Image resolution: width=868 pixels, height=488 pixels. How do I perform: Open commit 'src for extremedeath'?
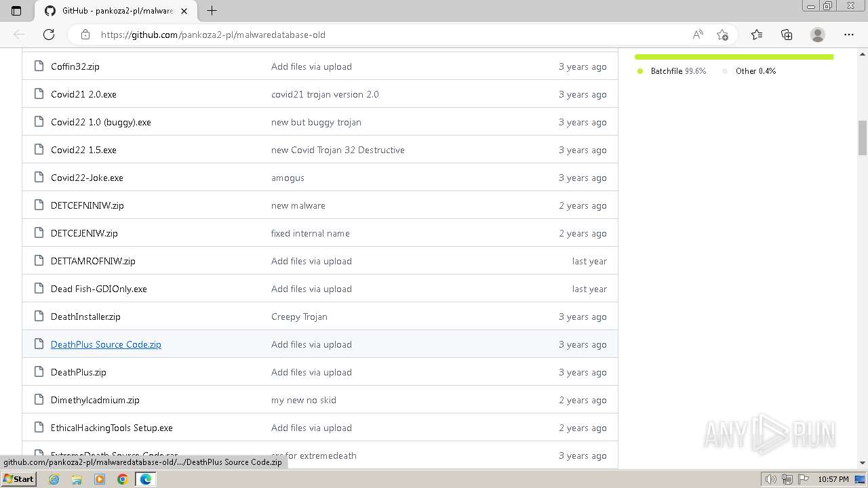314,455
